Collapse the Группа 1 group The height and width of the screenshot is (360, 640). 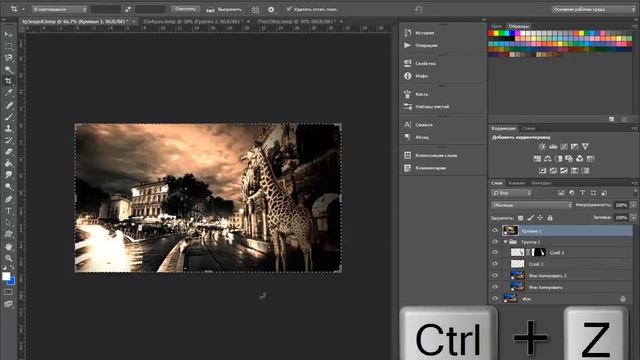coord(506,242)
